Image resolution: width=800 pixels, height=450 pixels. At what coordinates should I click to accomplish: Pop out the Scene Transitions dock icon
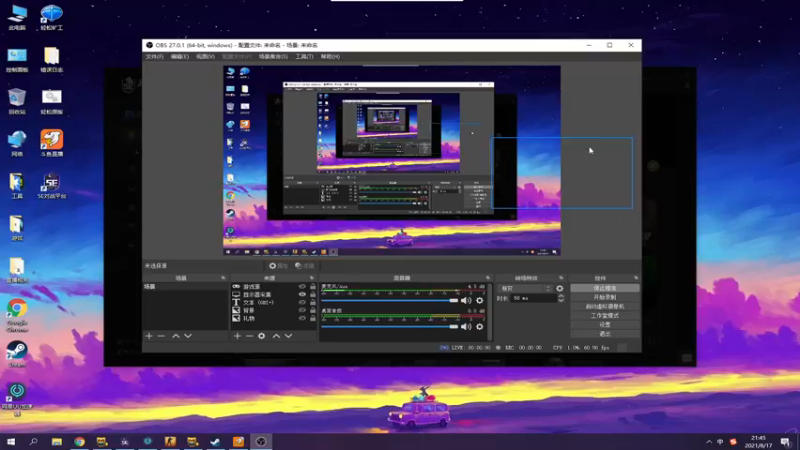click(x=561, y=278)
